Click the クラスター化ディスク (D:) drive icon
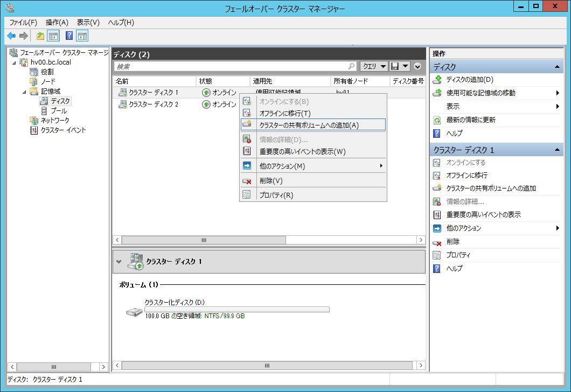 click(134, 312)
